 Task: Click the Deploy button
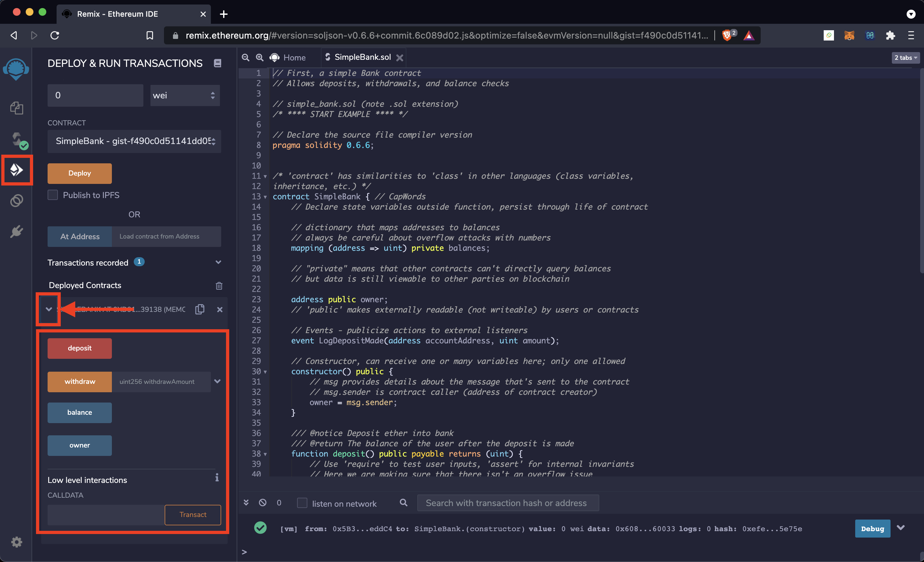pyautogui.click(x=79, y=173)
